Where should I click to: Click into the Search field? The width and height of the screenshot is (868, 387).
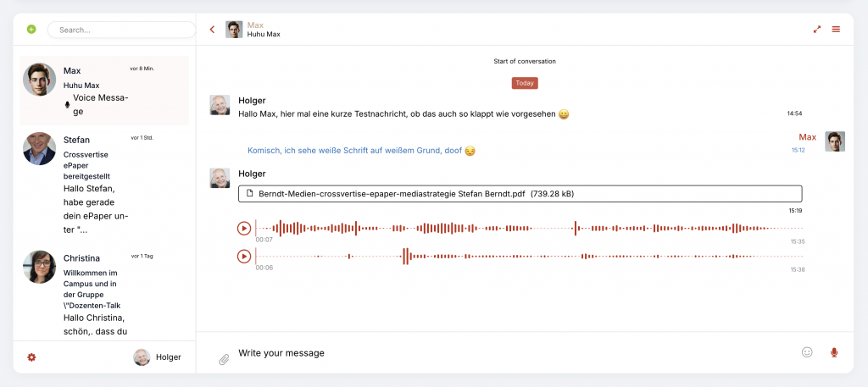(x=123, y=30)
